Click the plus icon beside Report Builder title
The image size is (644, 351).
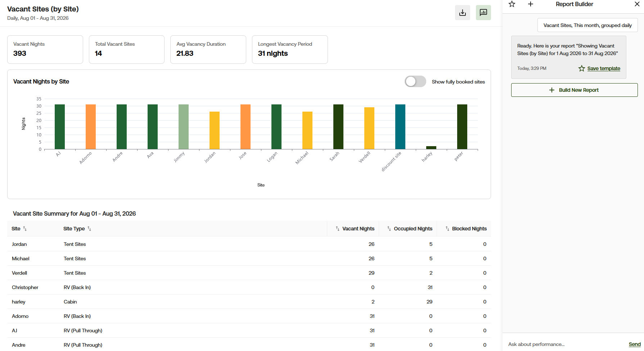pos(531,4)
